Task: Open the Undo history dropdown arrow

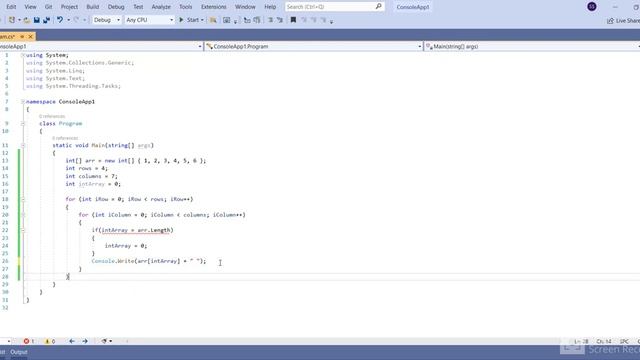Action: tap(68, 20)
